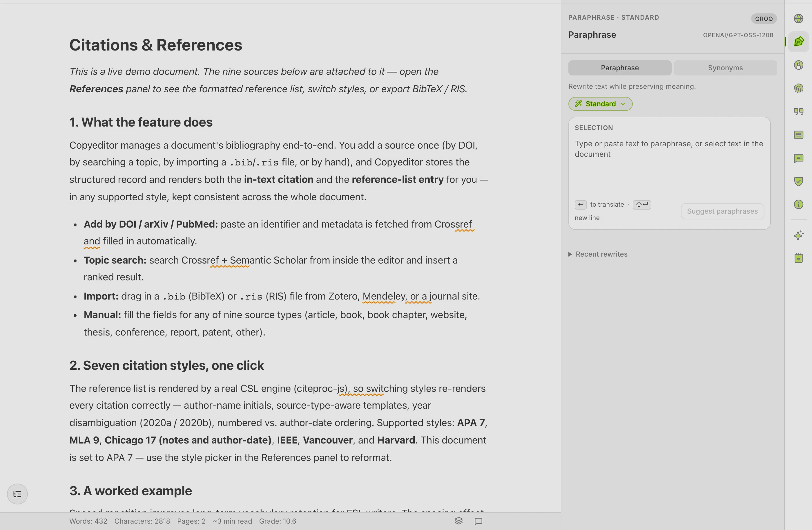Open the Standard mode dropdown
812x530 pixels.
(600, 104)
